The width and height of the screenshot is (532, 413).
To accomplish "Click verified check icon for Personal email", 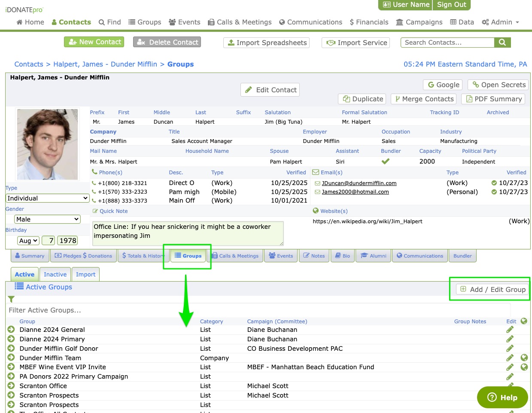I will coord(494,192).
